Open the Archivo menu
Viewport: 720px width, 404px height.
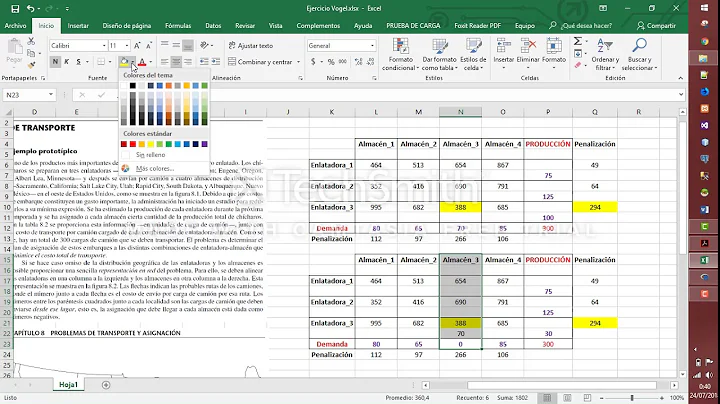[x=15, y=26]
